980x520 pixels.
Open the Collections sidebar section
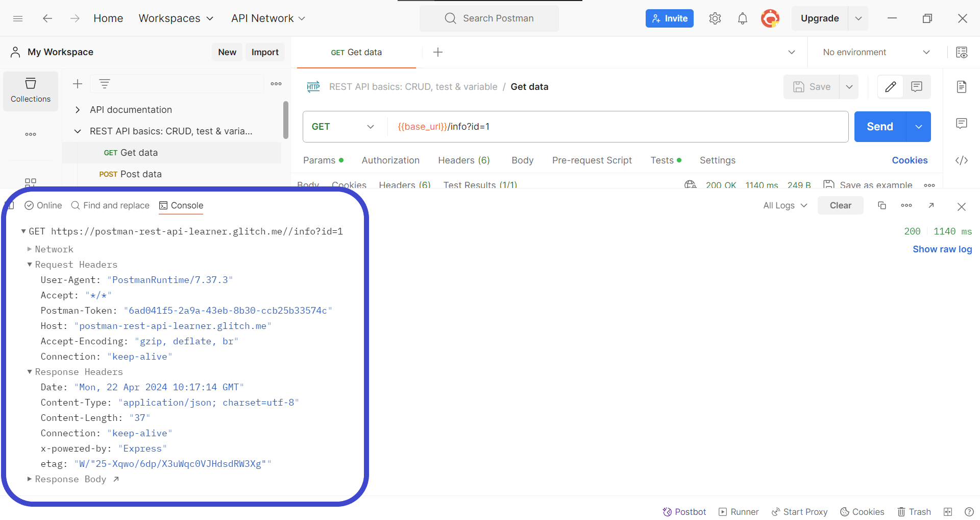click(31, 91)
